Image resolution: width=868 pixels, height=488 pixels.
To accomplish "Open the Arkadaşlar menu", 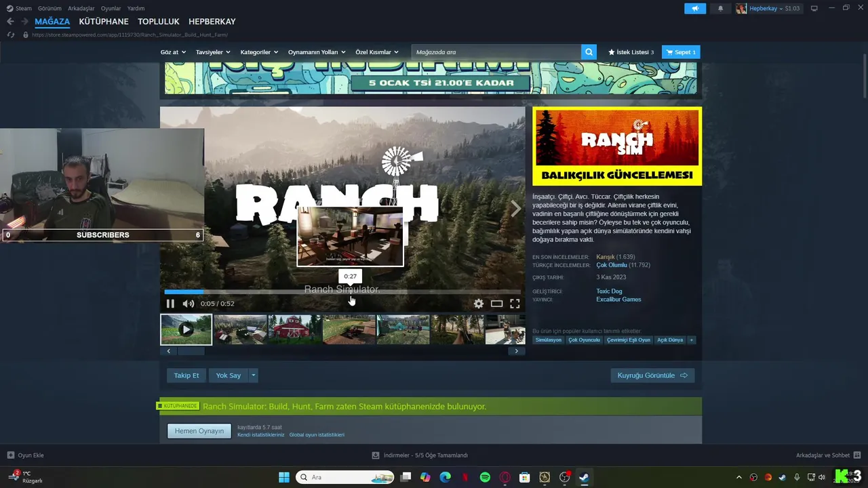I will pos(81,8).
